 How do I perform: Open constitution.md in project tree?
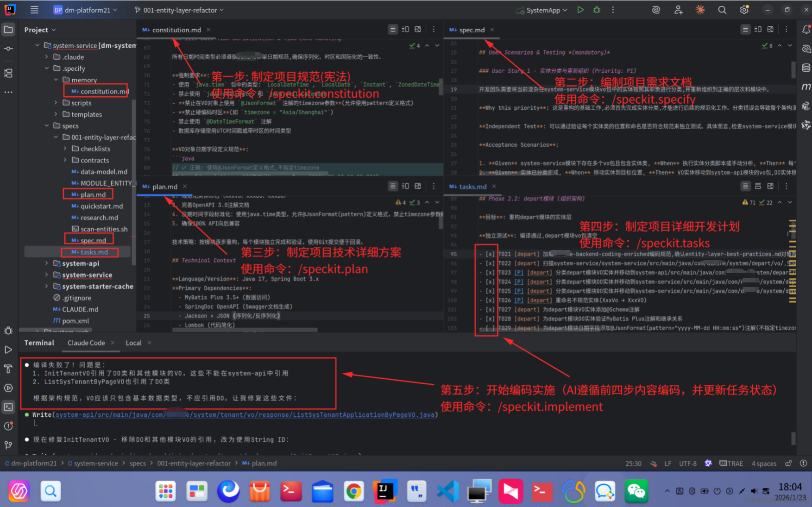click(104, 91)
